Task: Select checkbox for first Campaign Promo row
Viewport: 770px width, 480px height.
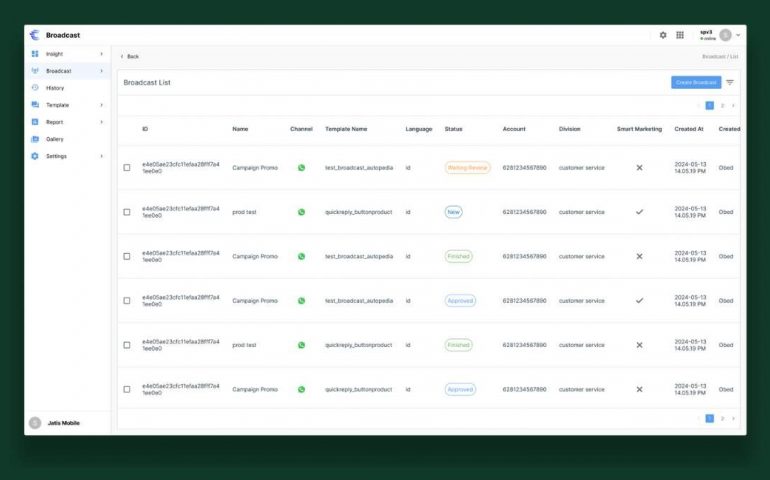Action: click(x=127, y=168)
